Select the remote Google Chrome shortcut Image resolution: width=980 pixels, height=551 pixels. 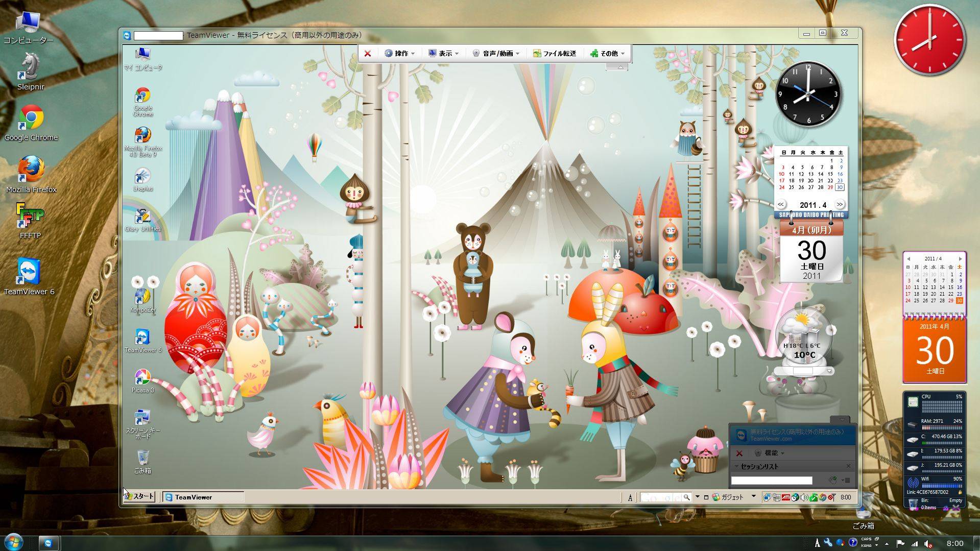tap(143, 102)
